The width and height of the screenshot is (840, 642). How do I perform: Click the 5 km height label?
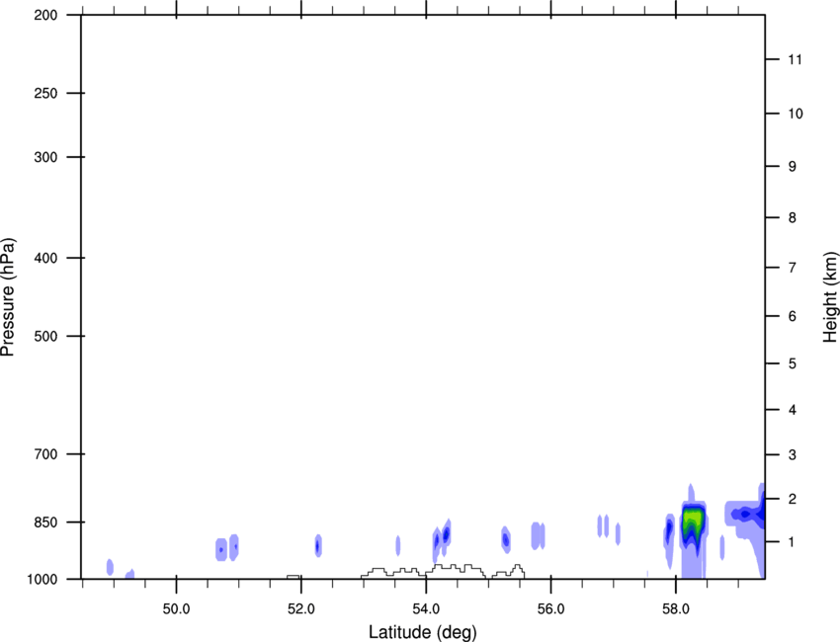793,363
